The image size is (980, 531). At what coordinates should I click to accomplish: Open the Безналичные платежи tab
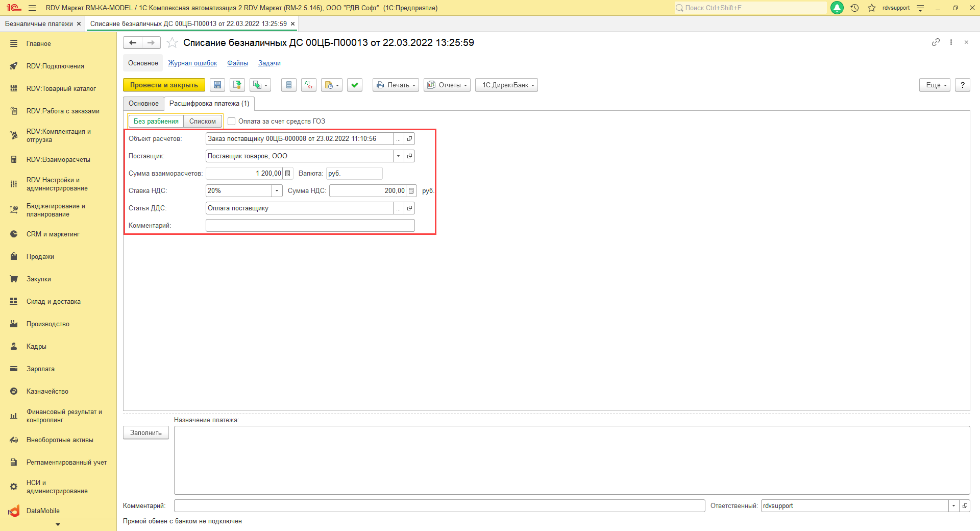(39, 24)
